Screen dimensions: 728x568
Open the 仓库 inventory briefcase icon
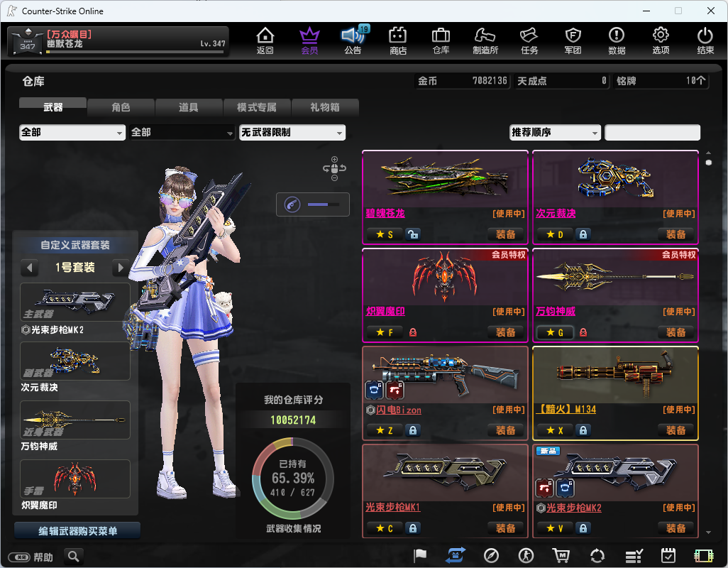(x=441, y=40)
